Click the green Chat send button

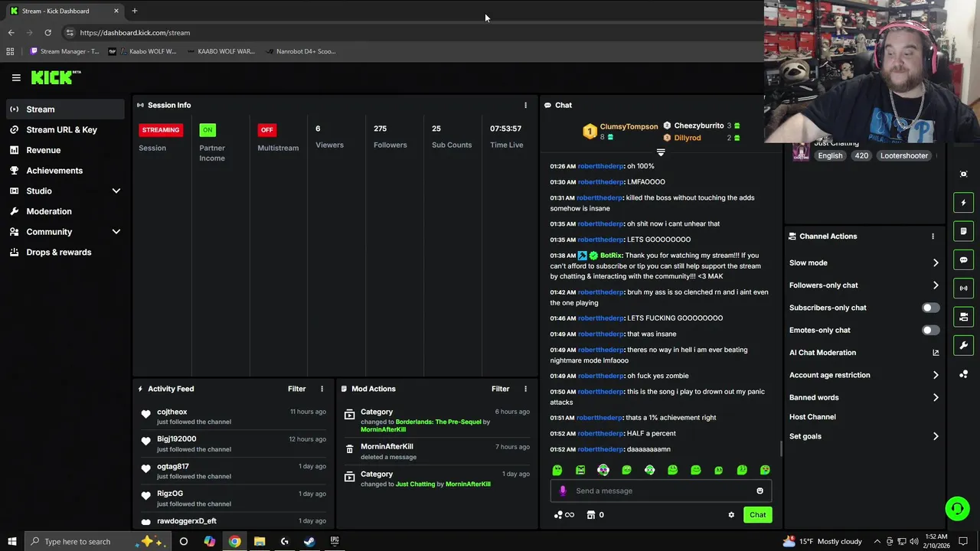pos(757,515)
